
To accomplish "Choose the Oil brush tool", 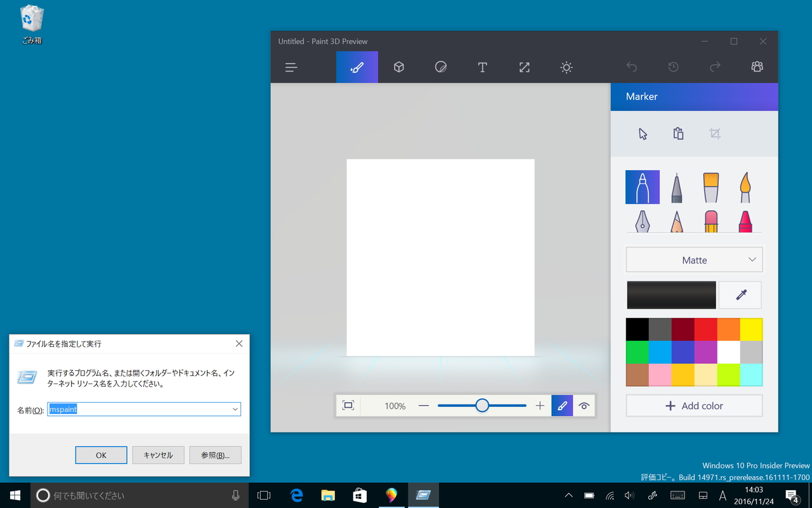I will point(710,187).
